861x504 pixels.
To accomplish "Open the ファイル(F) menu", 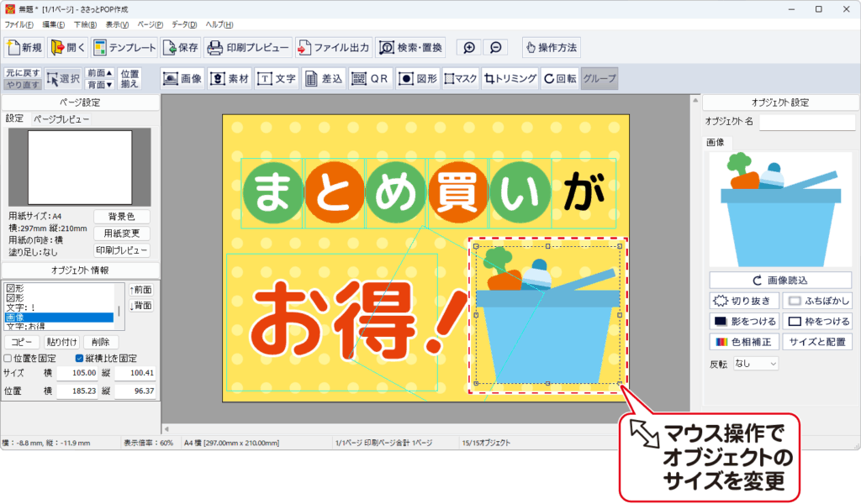I will (18, 25).
